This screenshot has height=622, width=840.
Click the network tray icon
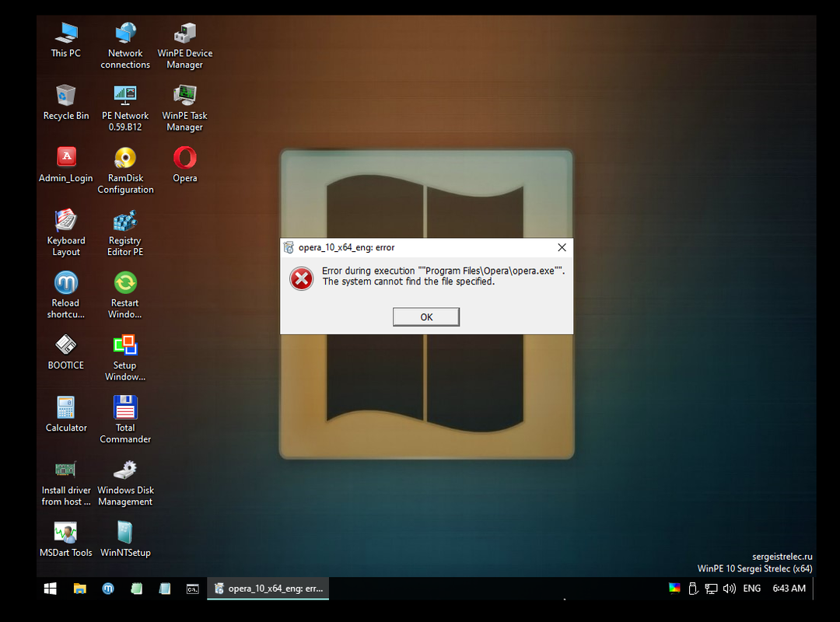712,589
